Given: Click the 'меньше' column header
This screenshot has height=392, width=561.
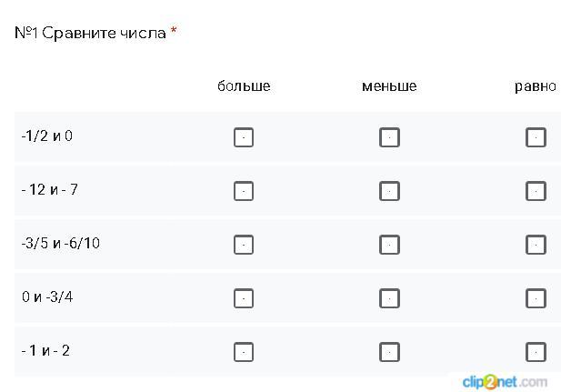Looking at the screenshot, I should (389, 86).
